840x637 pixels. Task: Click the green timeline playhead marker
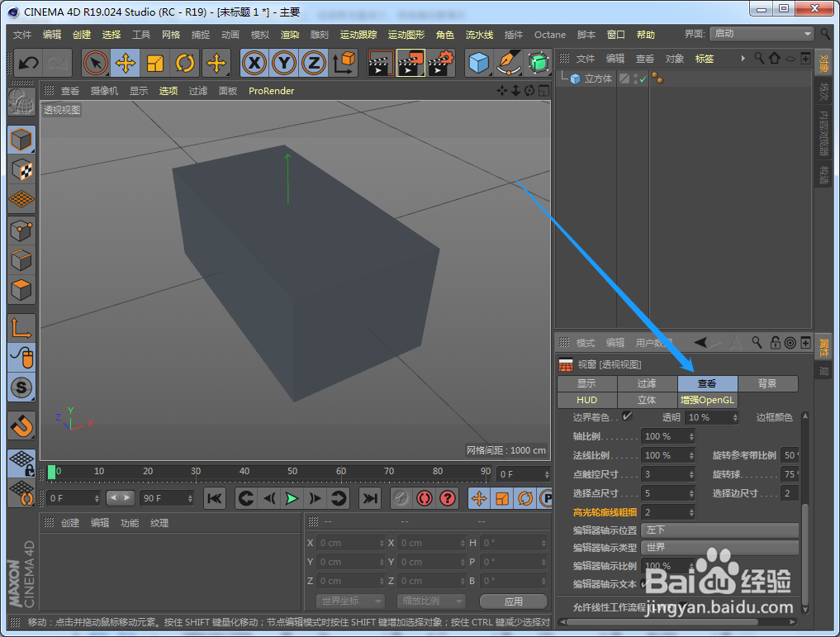51,472
